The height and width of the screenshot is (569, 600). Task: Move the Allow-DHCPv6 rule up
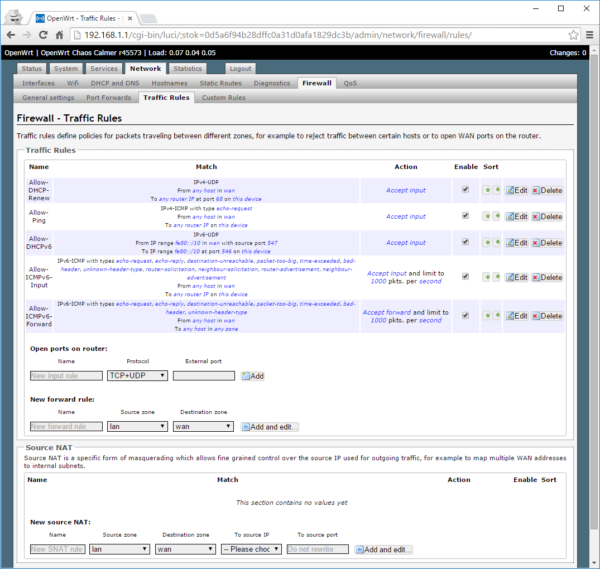[485, 243]
